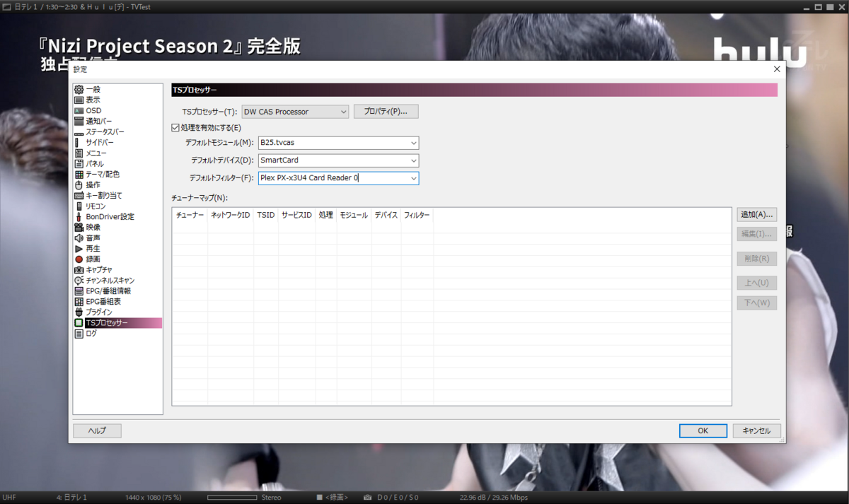The image size is (849, 504).
Task: Open the ログ log page icon
Action: tap(79, 334)
